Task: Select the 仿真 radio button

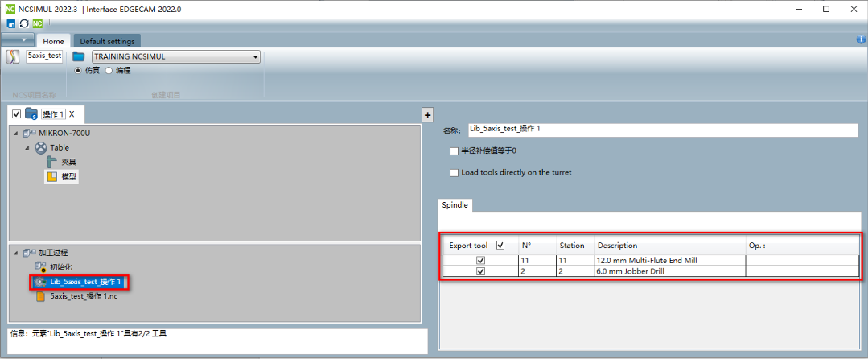Action: click(78, 71)
